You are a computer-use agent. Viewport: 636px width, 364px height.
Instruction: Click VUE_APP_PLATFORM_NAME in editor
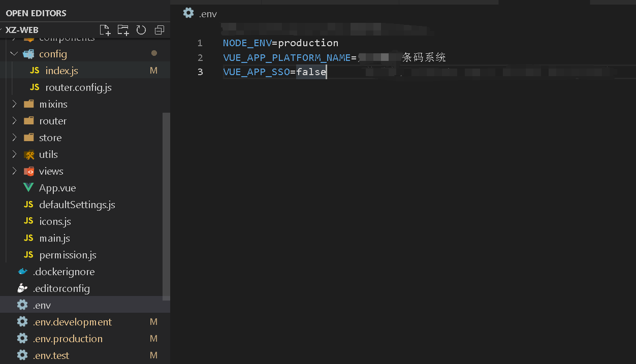coord(287,57)
